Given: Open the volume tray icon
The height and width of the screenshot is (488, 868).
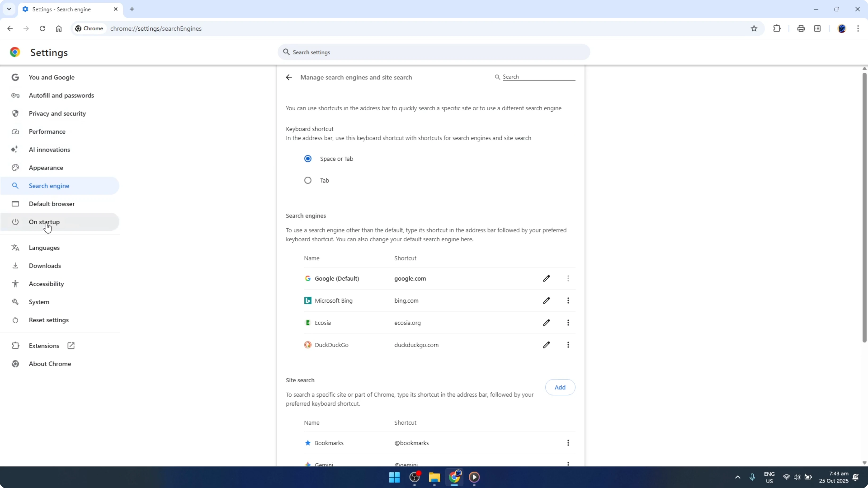Looking at the screenshot, I should (x=797, y=477).
